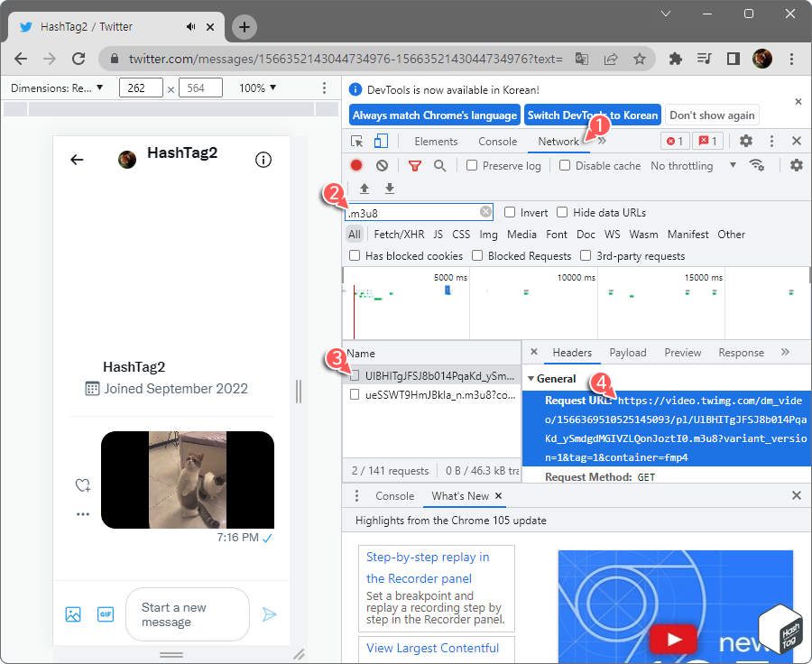
Task: Click Don't show again button
Action: [712, 115]
